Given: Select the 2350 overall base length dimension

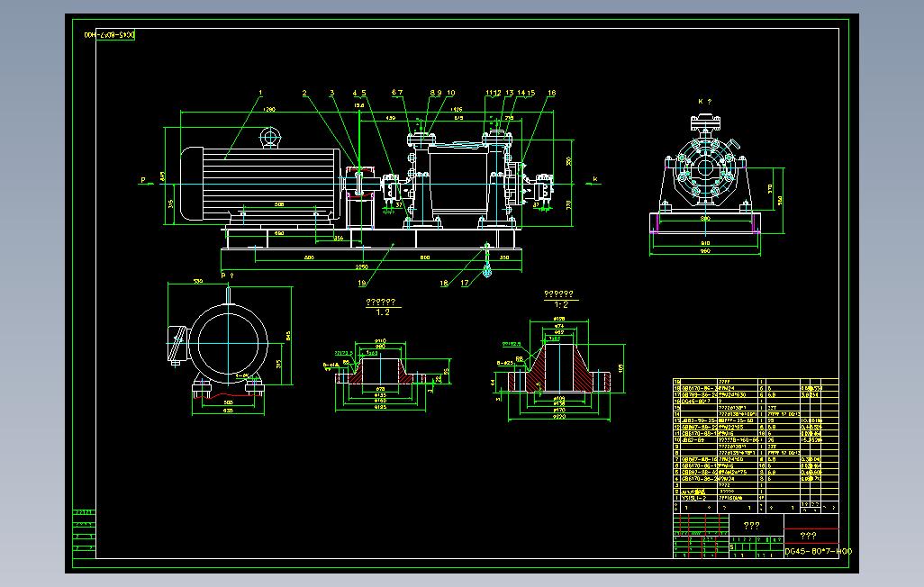Looking at the screenshot, I should (x=362, y=267).
